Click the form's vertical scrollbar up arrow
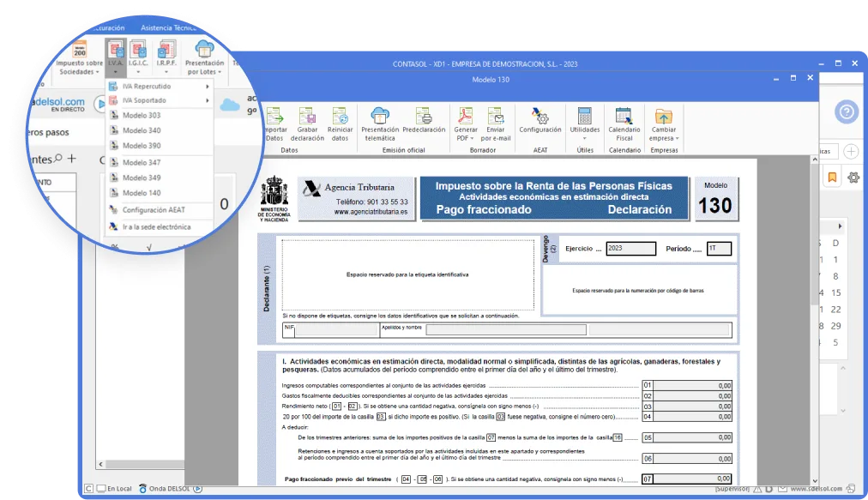Image resolution: width=868 pixels, height=500 pixels. [814, 160]
